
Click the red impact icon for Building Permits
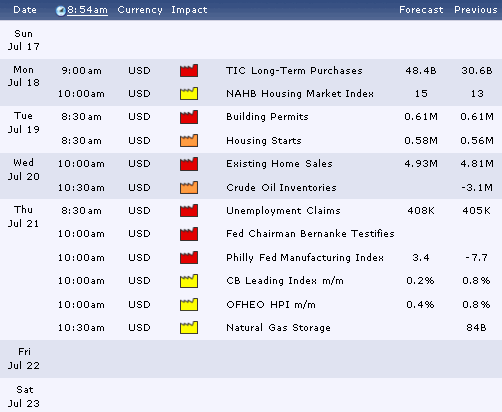(189, 117)
